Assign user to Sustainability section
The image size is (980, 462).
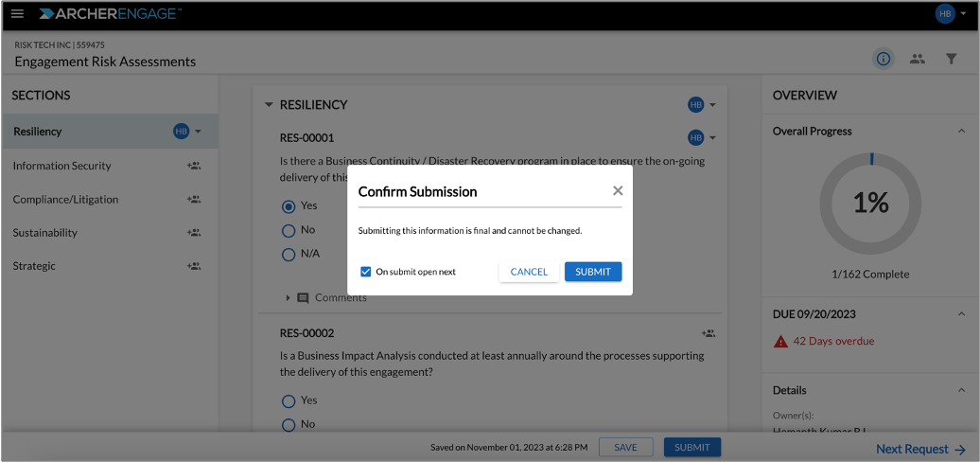pos(194,233)
